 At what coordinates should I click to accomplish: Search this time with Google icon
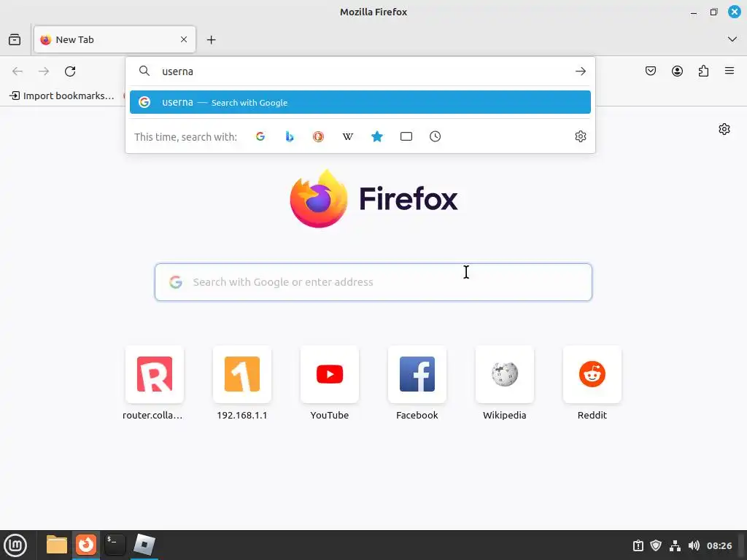[260, 136]
